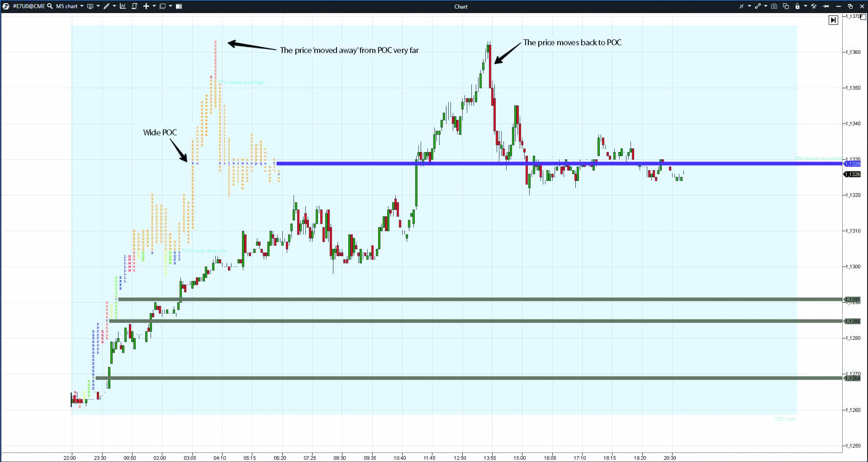868x462 pixels.
Task: Open the M5 chart timeframe dropdown
Action: pyautogui.click(x=68, y=6)
